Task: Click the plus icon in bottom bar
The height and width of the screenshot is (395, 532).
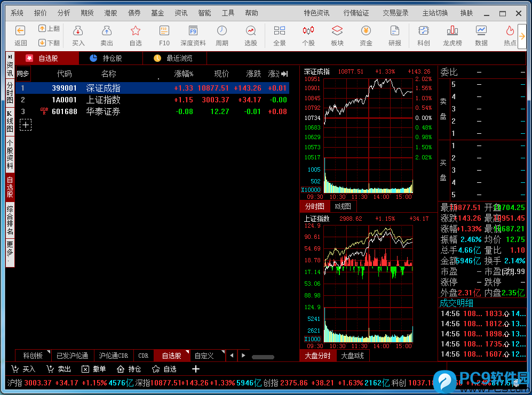Action: pyautogui.click(x=196, y=369)
